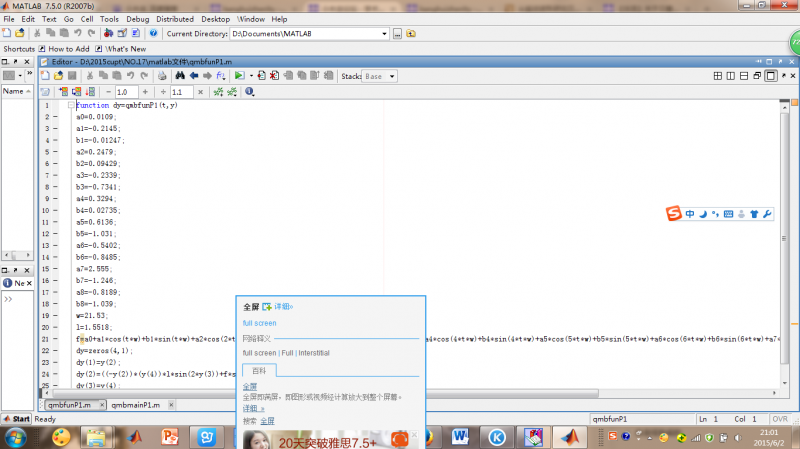This screenshot has width=800, height=449.
Task: Toggle the OVR overwrite indicator in status bar
Action: pyautogui.click(x=780, y=419)
